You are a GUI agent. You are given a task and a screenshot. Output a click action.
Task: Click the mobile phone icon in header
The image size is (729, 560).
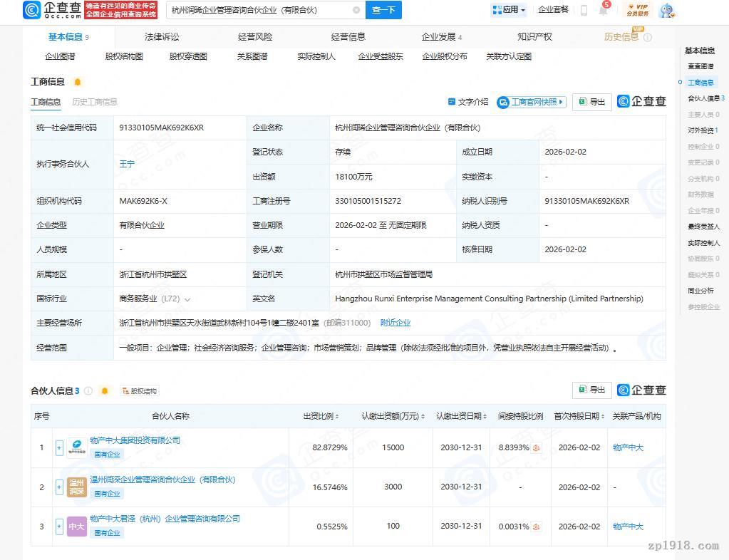[x=584, y=10]
